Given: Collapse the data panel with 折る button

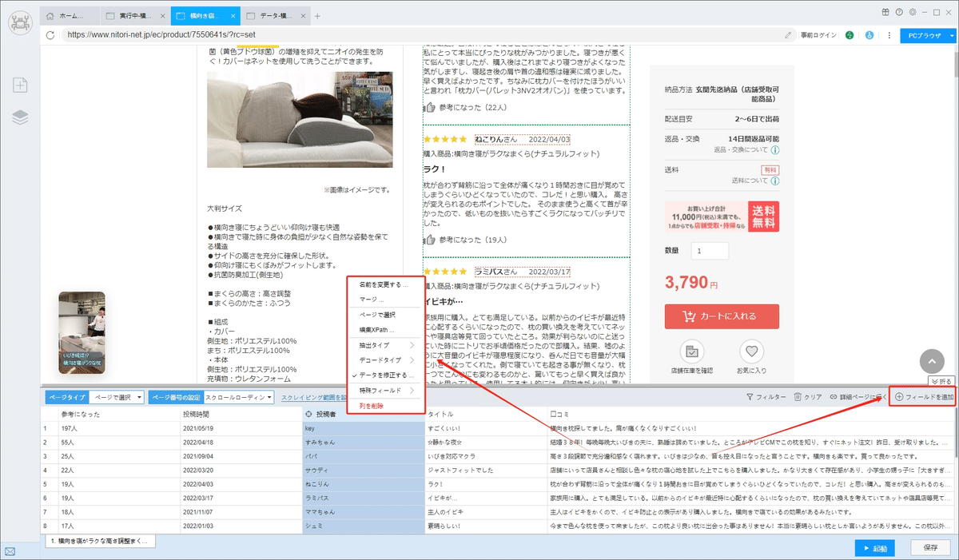Looking at the screenshot, I should (x=941, y=381).
